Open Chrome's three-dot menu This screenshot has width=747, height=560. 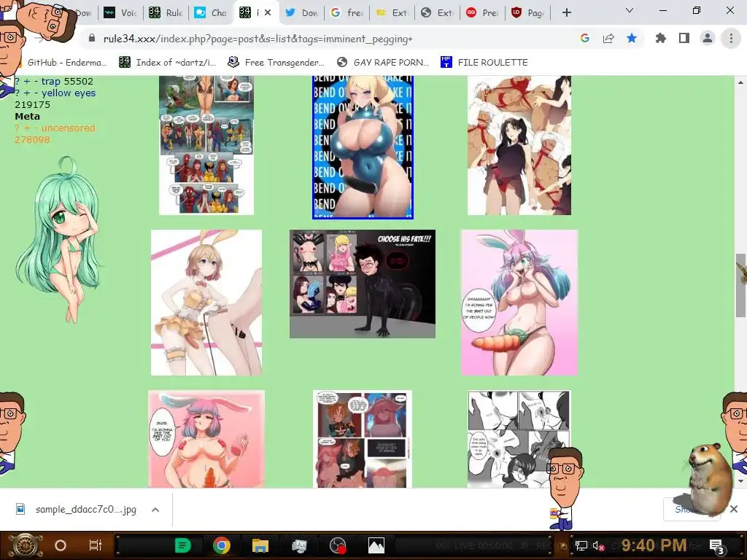[731, 39]
